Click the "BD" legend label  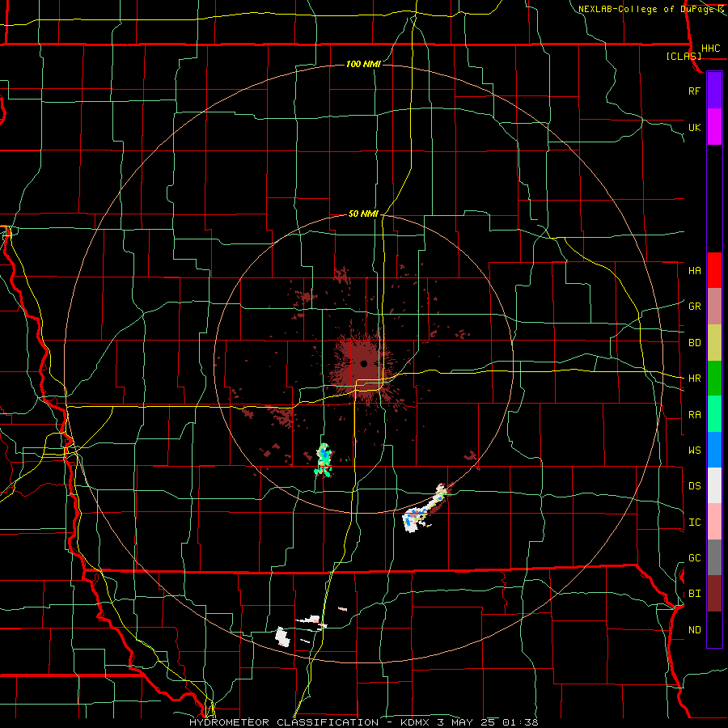[694, 343]
